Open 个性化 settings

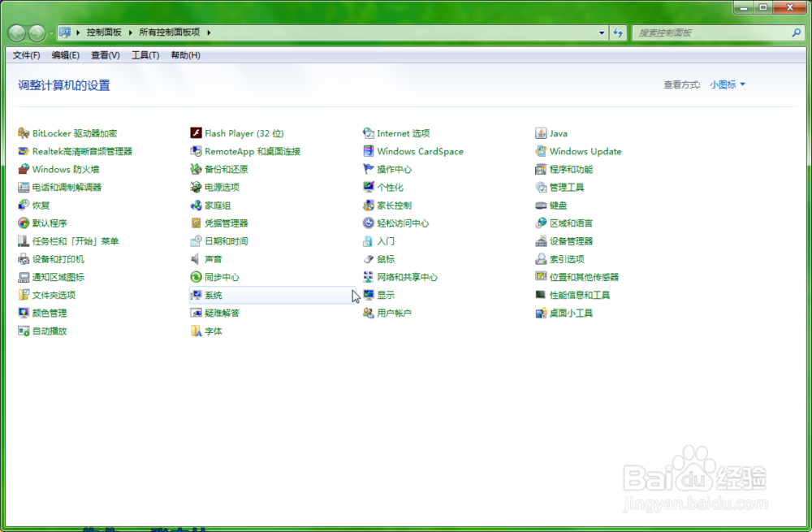387,187
